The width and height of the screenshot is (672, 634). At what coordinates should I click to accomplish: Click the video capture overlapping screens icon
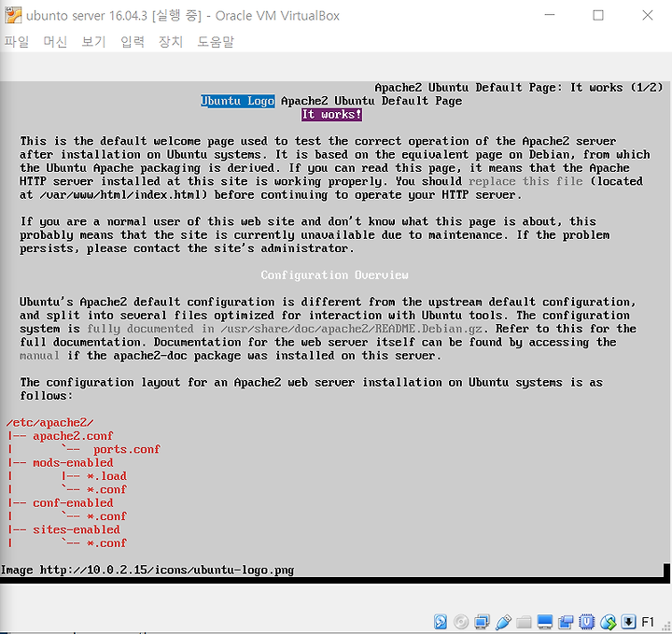(x=566, y=622)
